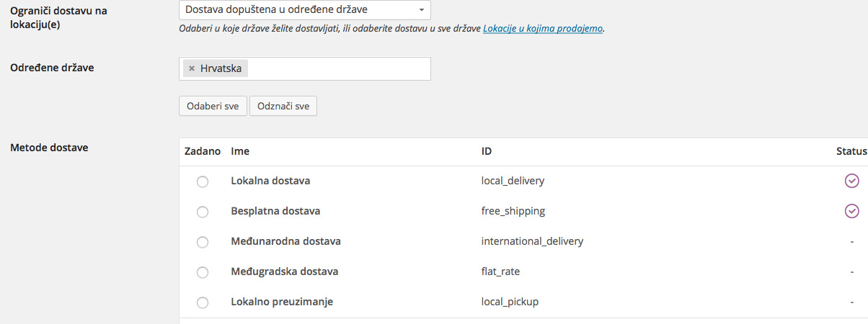Viewport: 868px width, 324px height.
Task: Click the Odznači sve button
Action: click(283, 106)
